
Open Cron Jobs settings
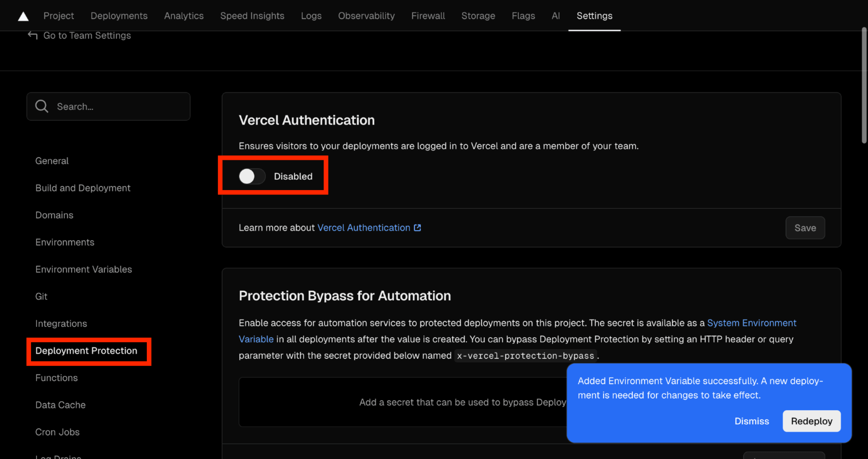coord(57,432)
